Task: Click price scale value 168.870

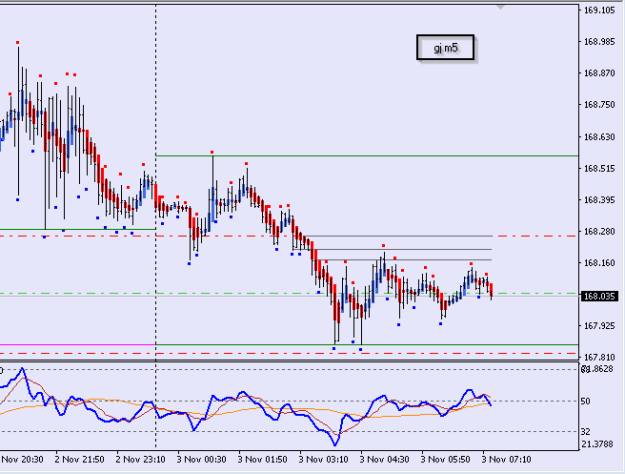Action: 599,73
